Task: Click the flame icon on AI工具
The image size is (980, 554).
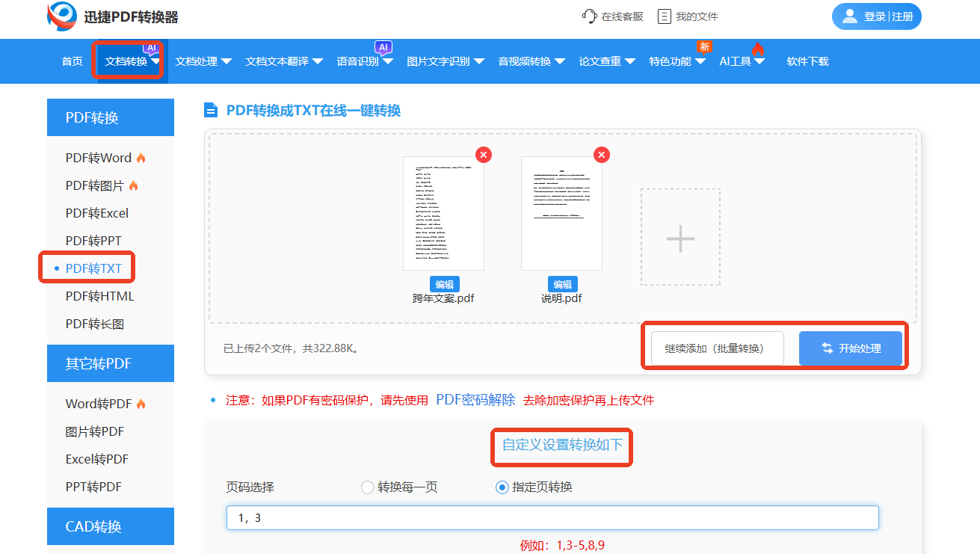Action: pos(758,49)
